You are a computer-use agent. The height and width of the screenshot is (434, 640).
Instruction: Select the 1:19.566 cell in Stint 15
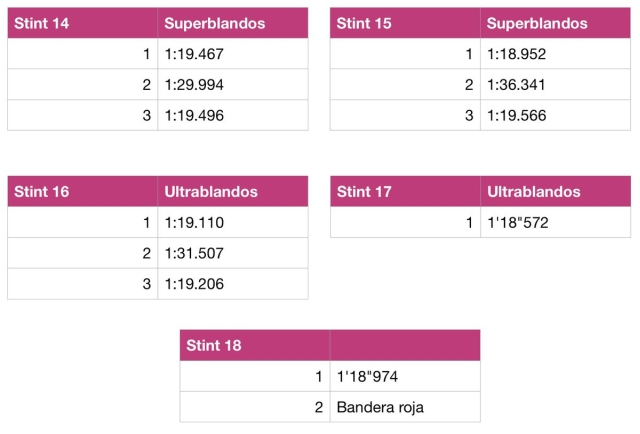click(556, 116)
